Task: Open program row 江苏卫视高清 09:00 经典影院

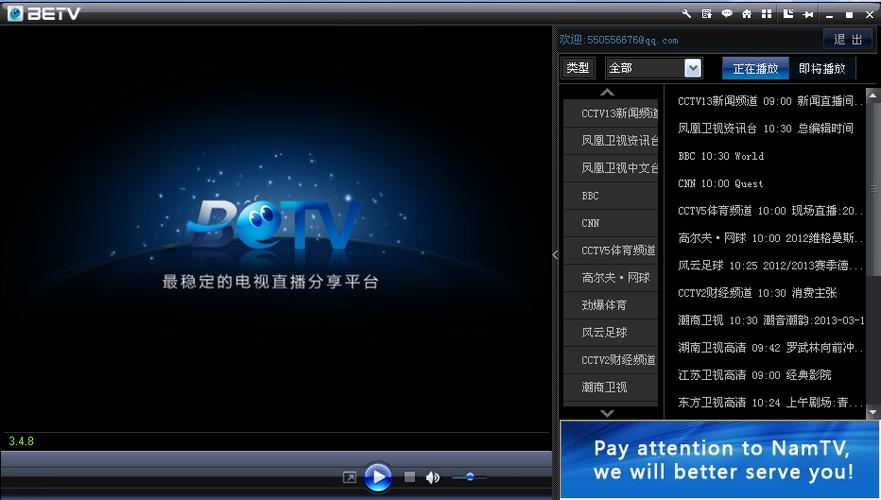Action: (755, 375)
